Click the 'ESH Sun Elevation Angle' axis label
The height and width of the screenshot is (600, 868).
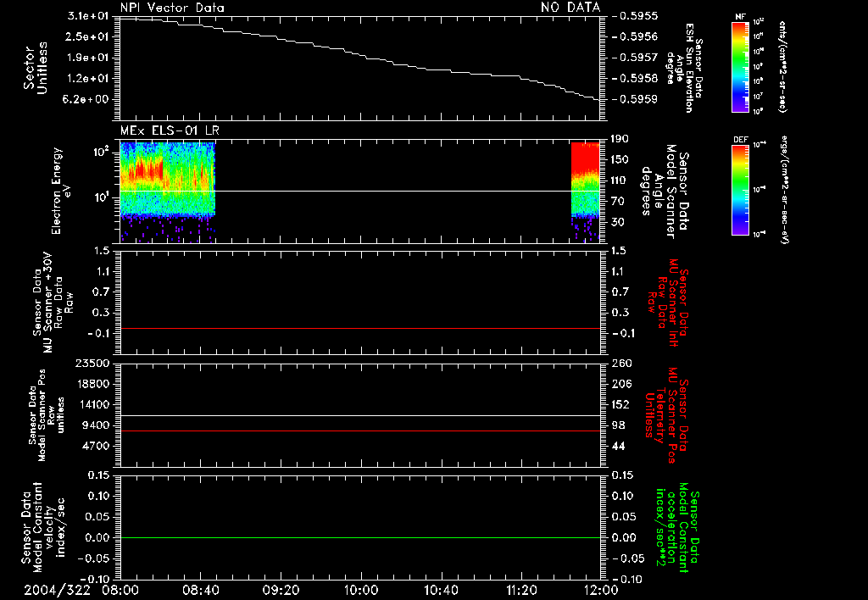tap(684, 68)
